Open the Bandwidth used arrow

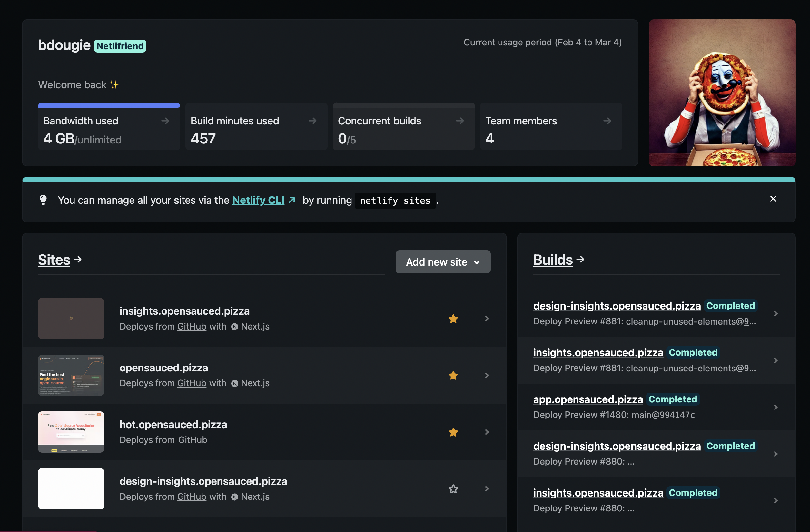pos(165,121)
